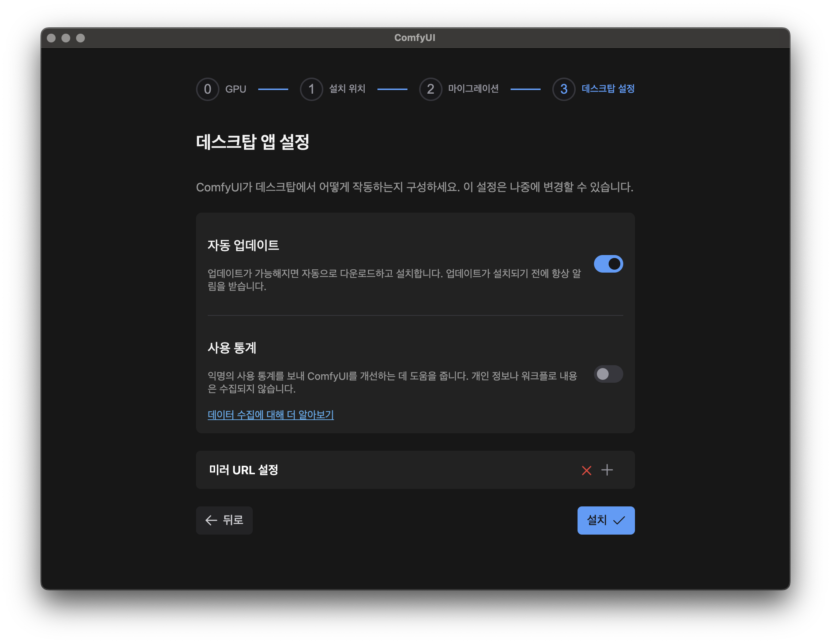This screenshot has width=831, height=644.
Task: Disable the 자동 업데이트 toggle
Action: [608, 264]
